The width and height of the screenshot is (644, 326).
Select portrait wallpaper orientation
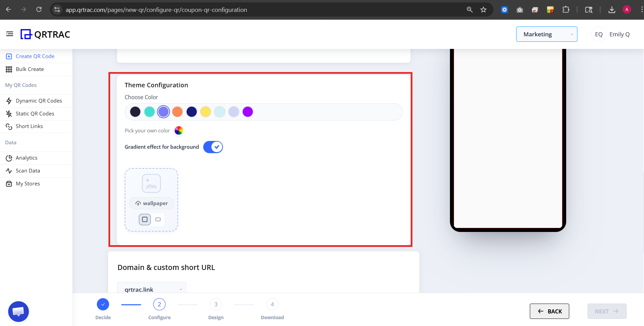(144, 219)
